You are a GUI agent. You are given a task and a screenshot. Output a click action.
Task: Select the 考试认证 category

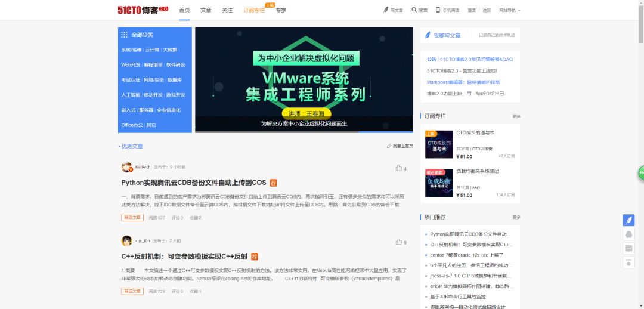click(x=131, y=80)
